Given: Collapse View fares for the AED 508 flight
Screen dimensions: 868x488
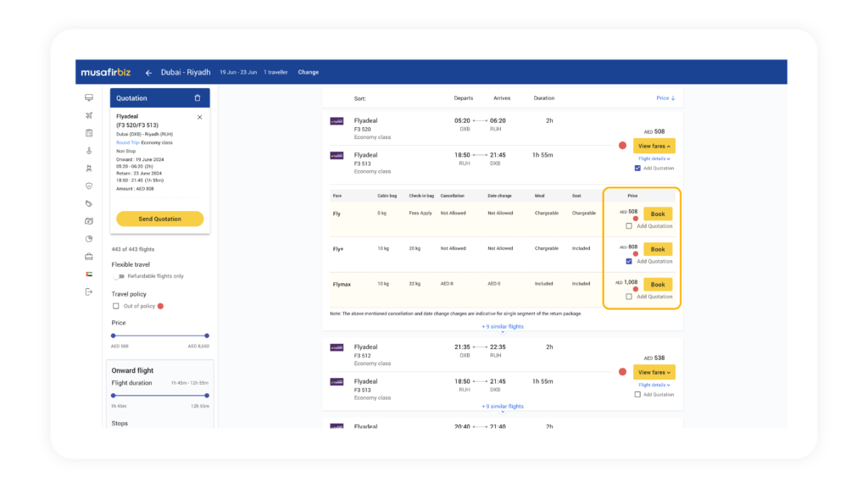Looking at the screenshot, I should (654, 146).
